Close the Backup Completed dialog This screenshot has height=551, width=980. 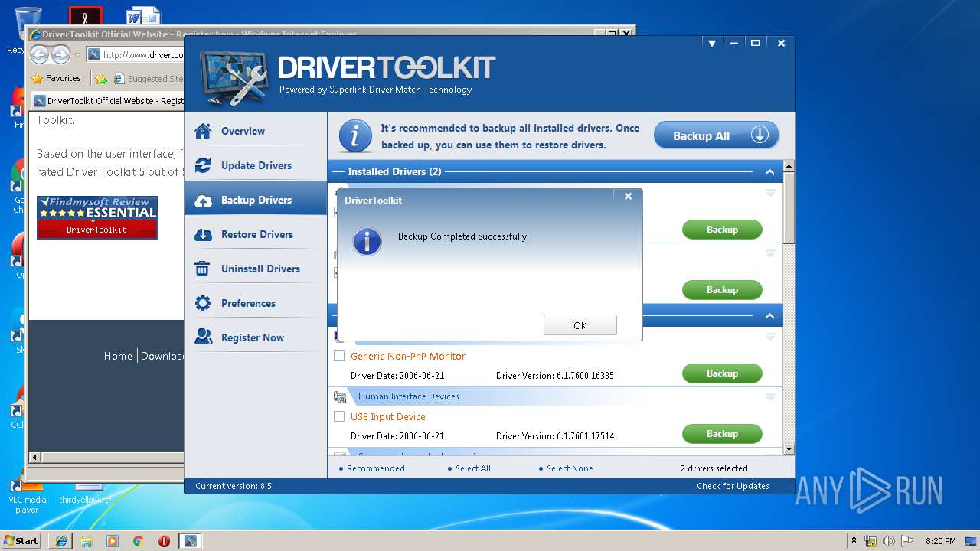point(628,197)
